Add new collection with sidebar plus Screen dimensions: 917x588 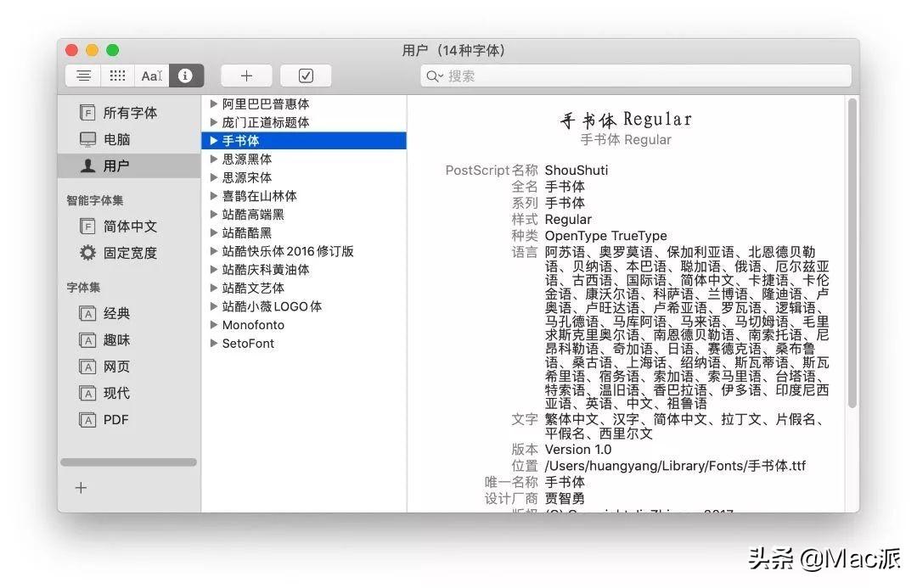(x=82, y=488)
